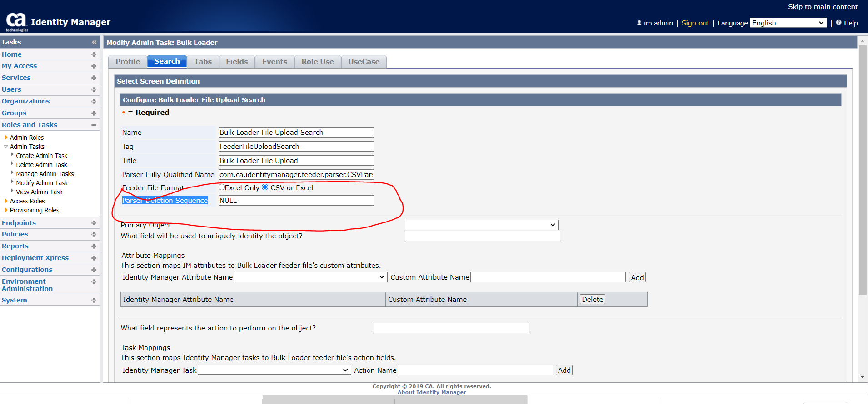
Task: Click the Title input field
Action: [x=296, y=160]
